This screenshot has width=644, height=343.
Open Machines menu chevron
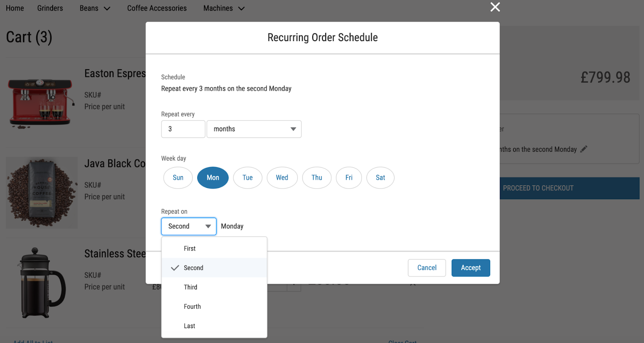[x=242, y=8]
